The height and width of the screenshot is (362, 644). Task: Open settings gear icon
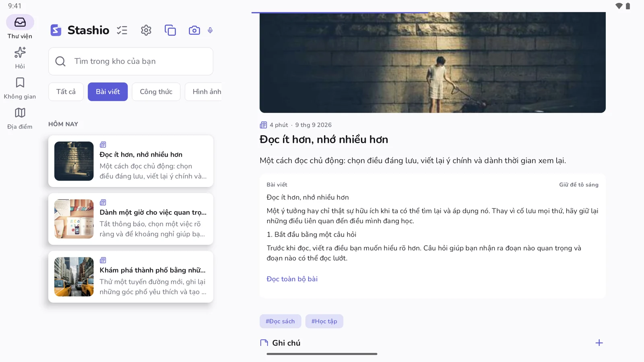click(x=146, y=30)
